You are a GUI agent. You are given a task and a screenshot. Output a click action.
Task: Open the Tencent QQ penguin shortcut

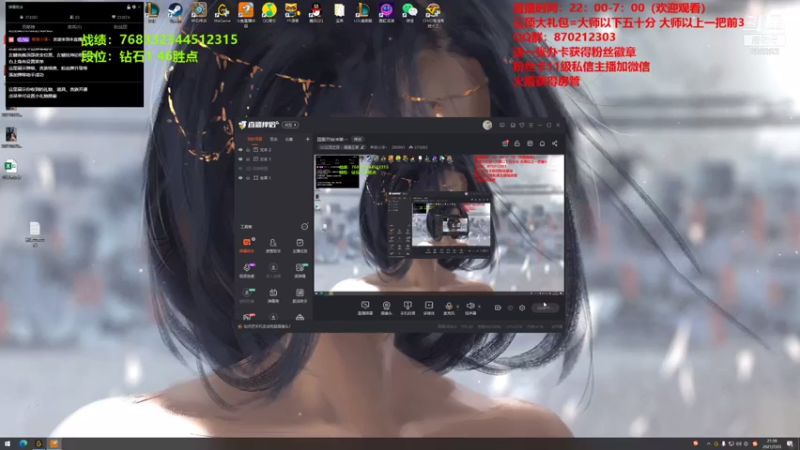tap(316, 11)
